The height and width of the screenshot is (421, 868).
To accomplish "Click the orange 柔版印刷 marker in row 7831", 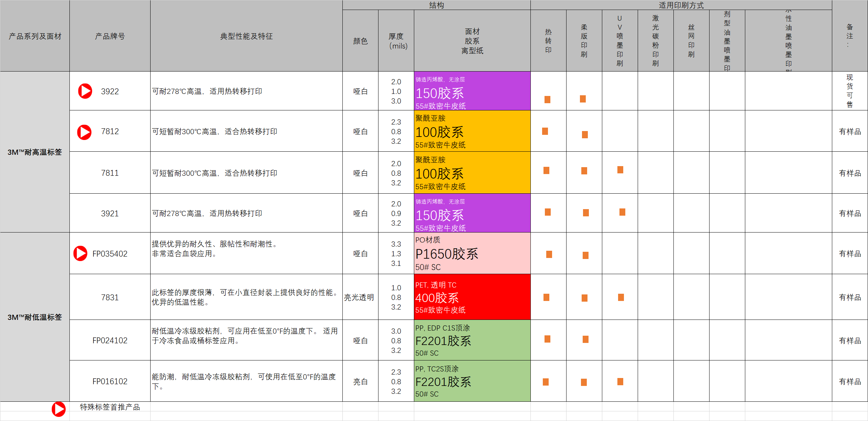I will click(584, 298).
